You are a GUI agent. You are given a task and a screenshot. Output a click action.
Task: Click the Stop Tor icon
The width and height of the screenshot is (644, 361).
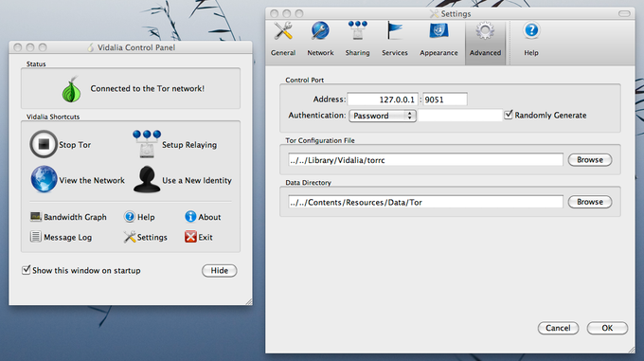pos(44,144)
